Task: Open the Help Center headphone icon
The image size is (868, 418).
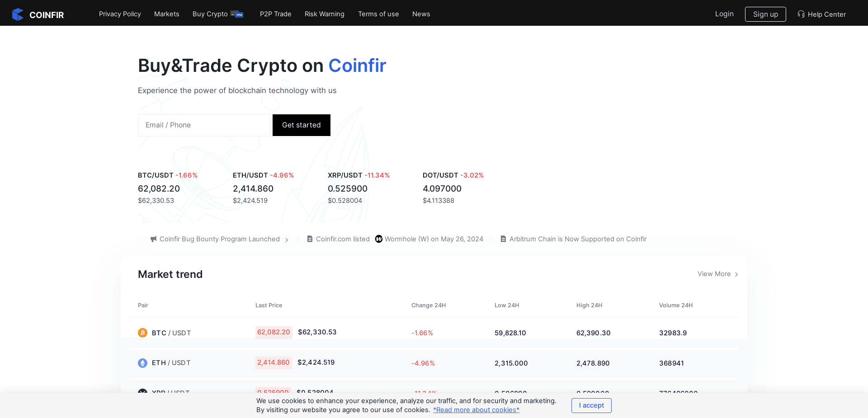Action: 801,14
